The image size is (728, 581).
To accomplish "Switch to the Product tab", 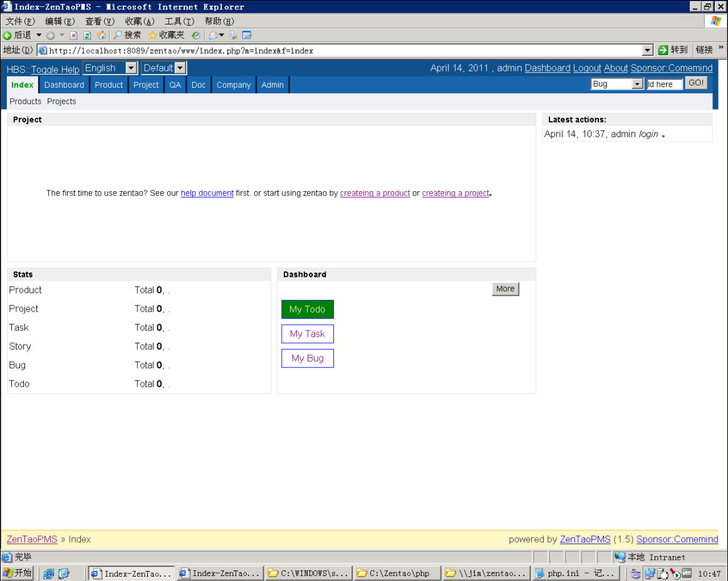I will [x=108, y=85].
